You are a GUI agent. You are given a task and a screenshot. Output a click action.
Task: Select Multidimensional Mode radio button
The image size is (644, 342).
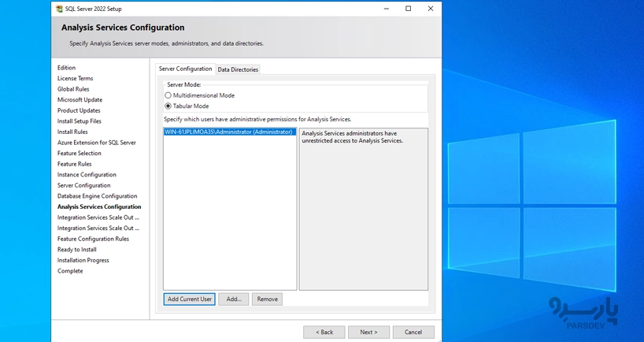[168, 95]
